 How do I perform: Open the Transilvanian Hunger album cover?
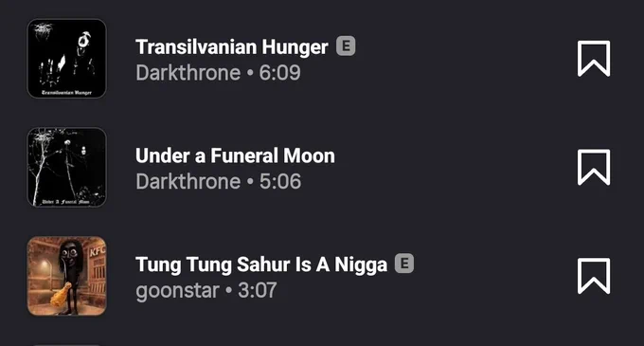pyautogui.click(x=66, y=59)
